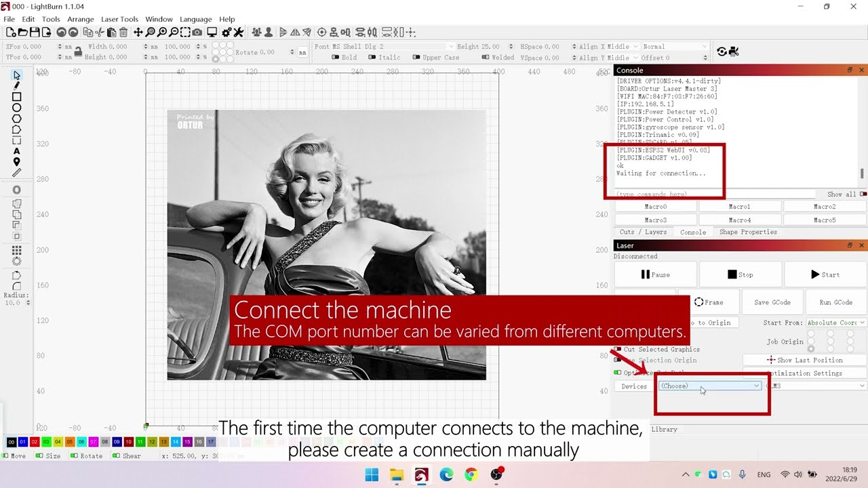The image size is (868, 488).
Task: Choose the rectangle drawing tool
Action: [17, 97]
